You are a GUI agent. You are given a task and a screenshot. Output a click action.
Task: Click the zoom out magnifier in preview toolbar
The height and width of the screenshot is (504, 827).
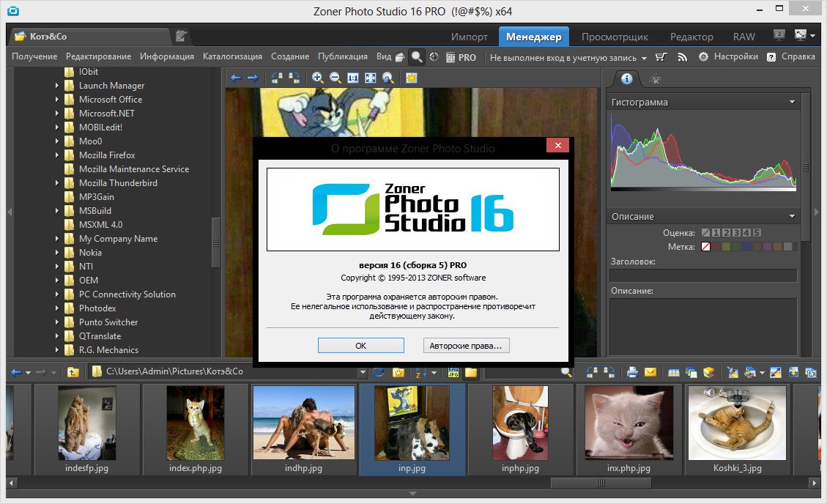tap(335, 78)
